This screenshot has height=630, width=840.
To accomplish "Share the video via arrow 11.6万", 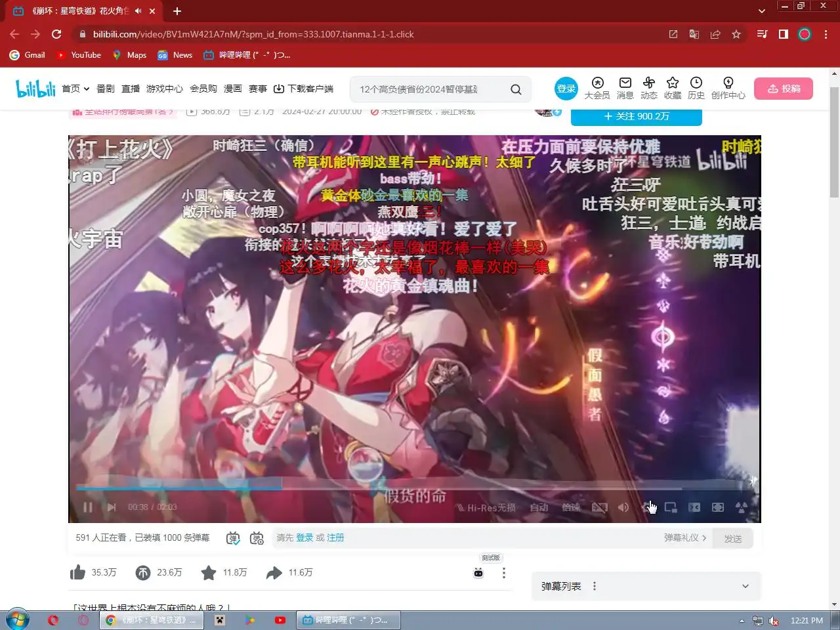I will pos(274,572).
